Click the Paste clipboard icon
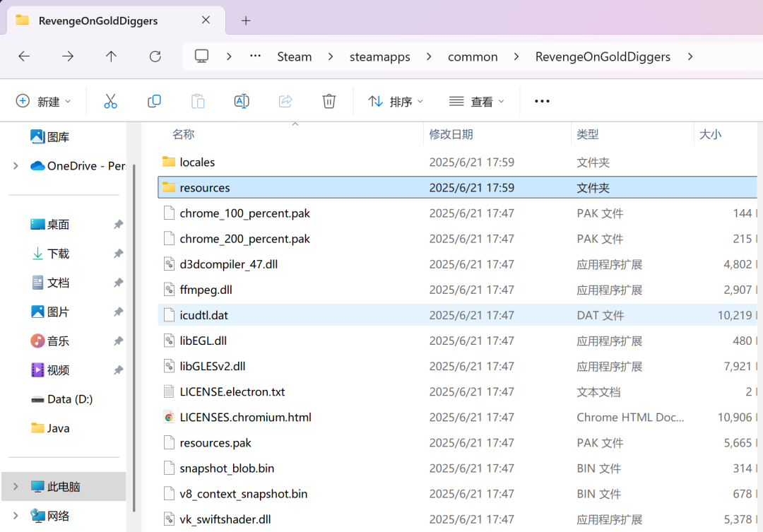 pos(198,101)
